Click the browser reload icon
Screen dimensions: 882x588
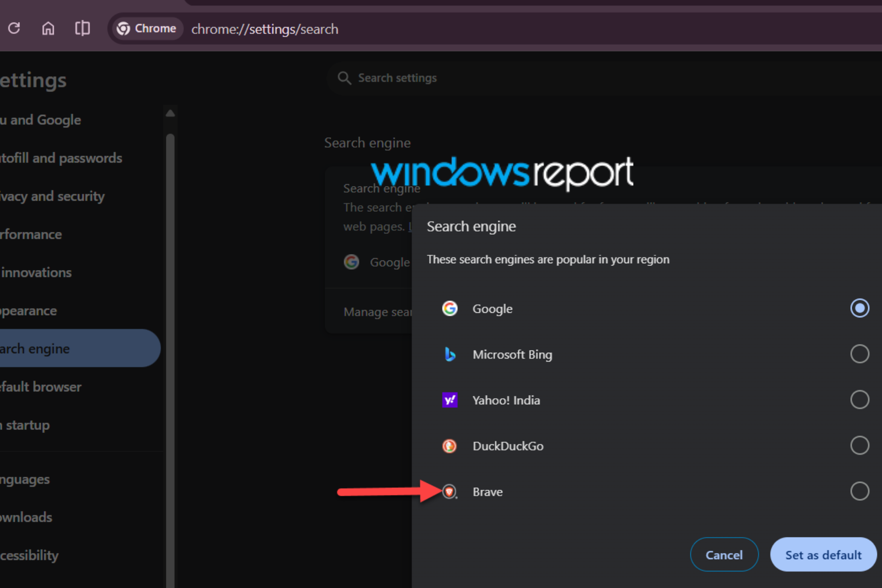click(14, 28)
